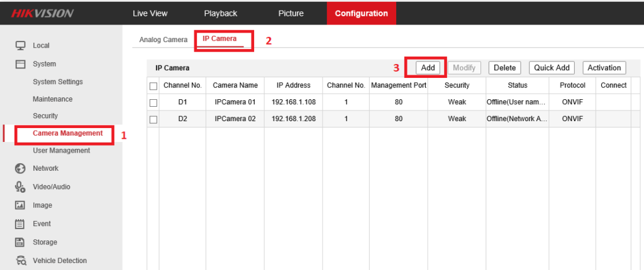The width and height of the screenshot is (644, 270).
Task: Select the IPCamera 01 table row name
Action: point(235,102)
